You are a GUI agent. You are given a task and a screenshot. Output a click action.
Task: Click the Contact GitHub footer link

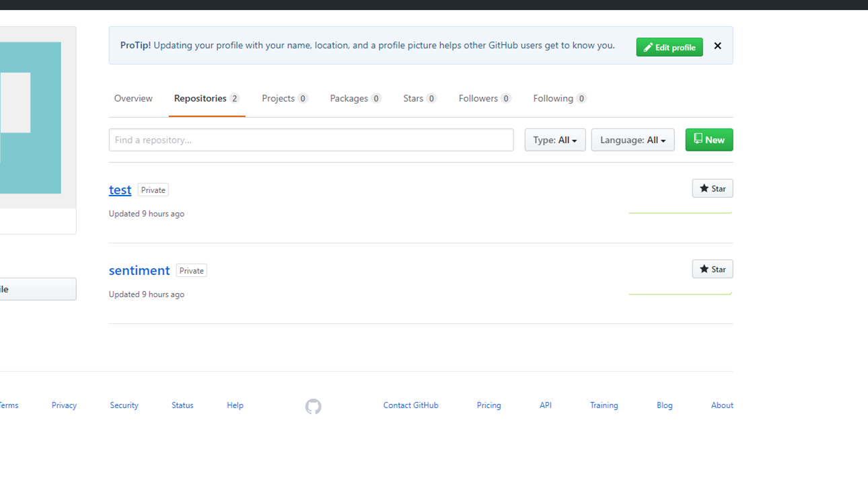[410, 405]
